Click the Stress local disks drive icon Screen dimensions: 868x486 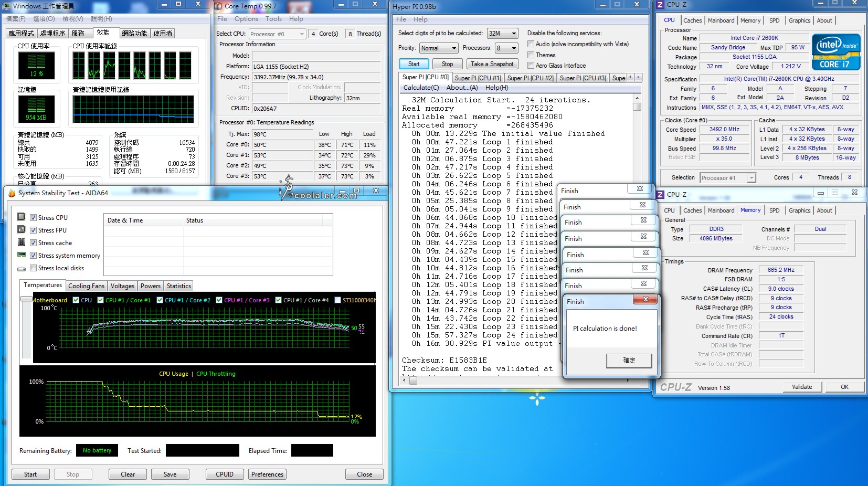[22, 269]
